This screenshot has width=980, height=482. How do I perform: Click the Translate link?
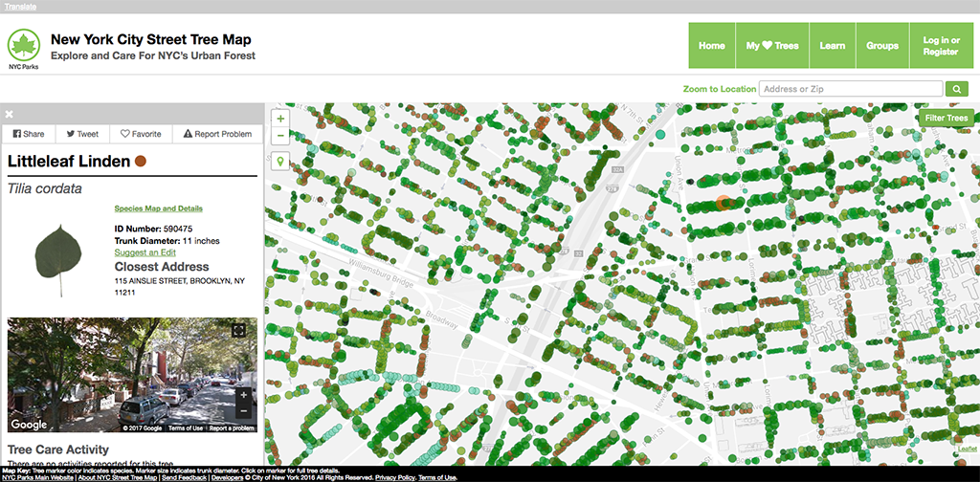(20, 7)
